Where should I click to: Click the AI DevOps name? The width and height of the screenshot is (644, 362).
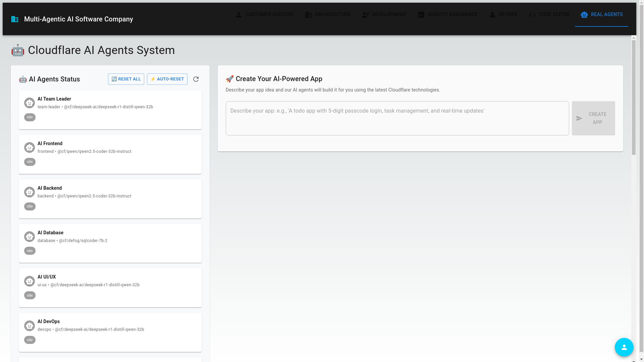(49, 321)
